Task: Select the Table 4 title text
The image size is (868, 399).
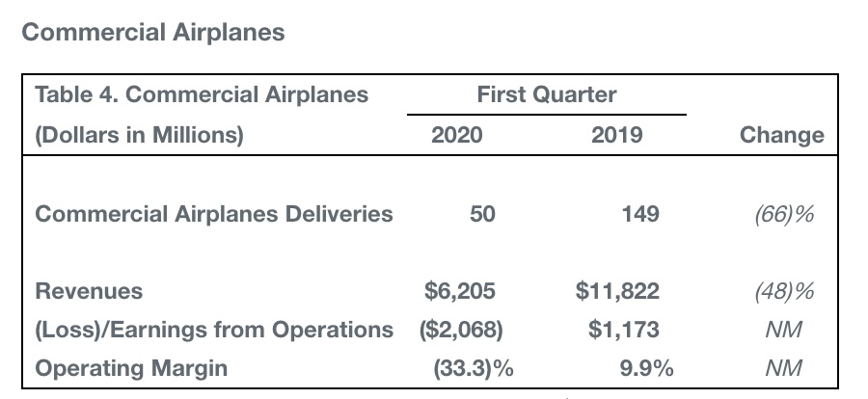Action: 202,94
